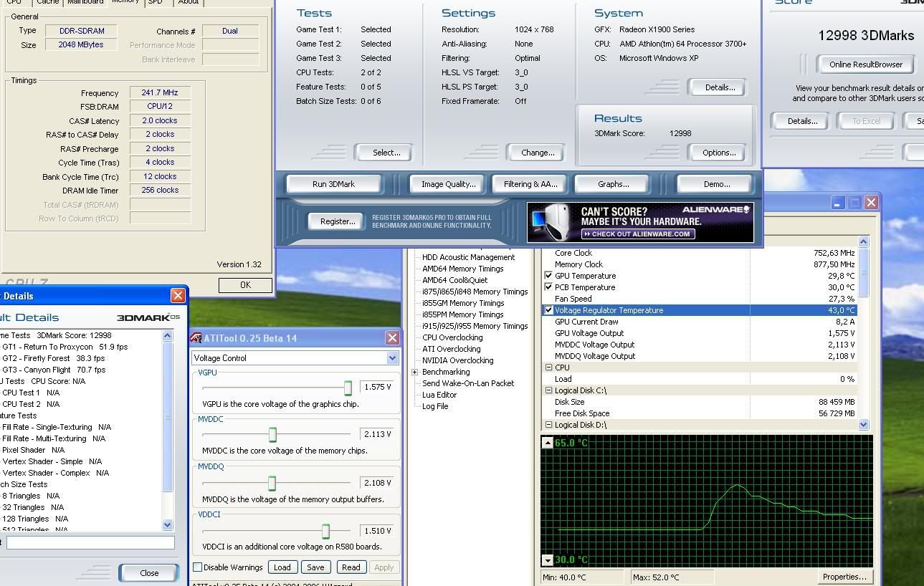
Task: Click Details button under Score panel
Action: click(x=802, y=121)
